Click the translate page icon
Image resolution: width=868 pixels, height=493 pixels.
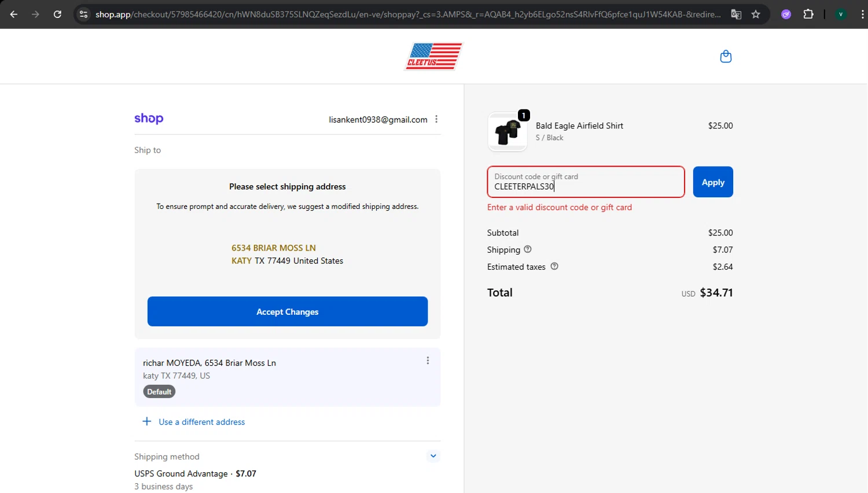pyautogui.click(x=736, y=14)
